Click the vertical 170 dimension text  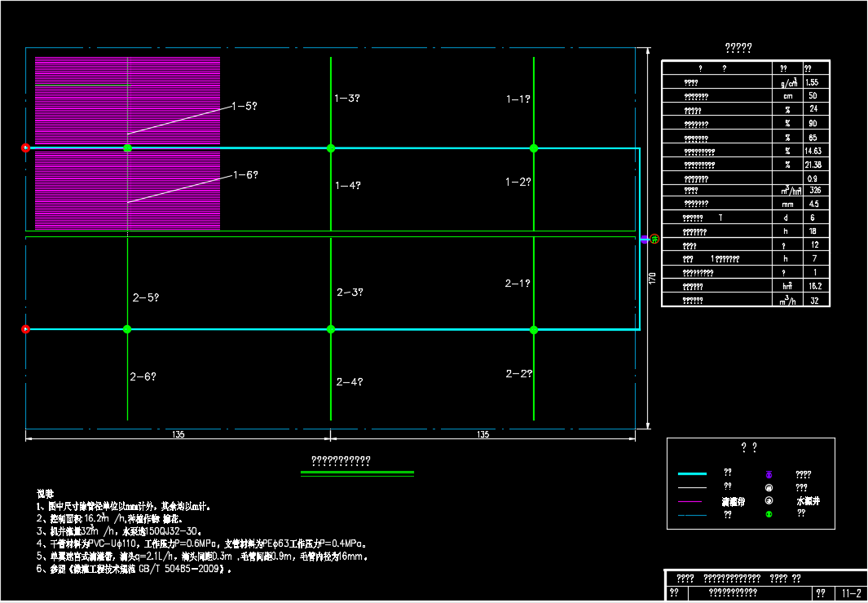coord(651,277)
